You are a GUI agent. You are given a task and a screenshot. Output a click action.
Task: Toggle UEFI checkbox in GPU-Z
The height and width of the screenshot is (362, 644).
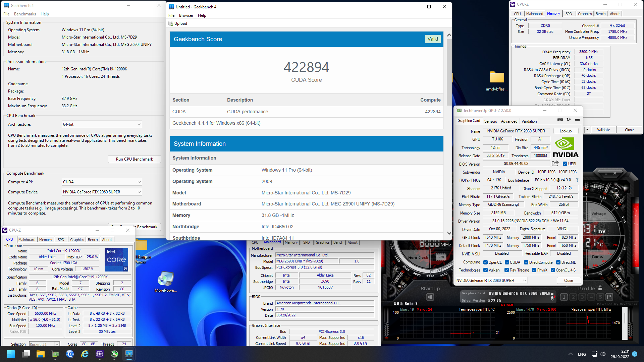point(565,164)
